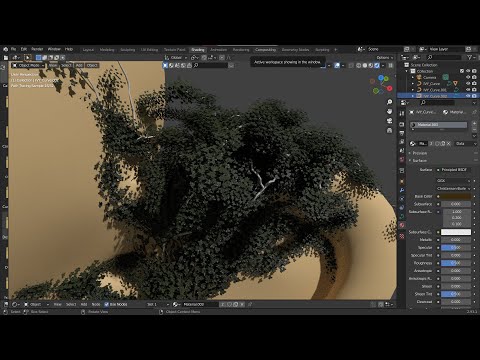Toggle X-ray view icon
The image size is (480, 360).
click(x=351, y=65)
